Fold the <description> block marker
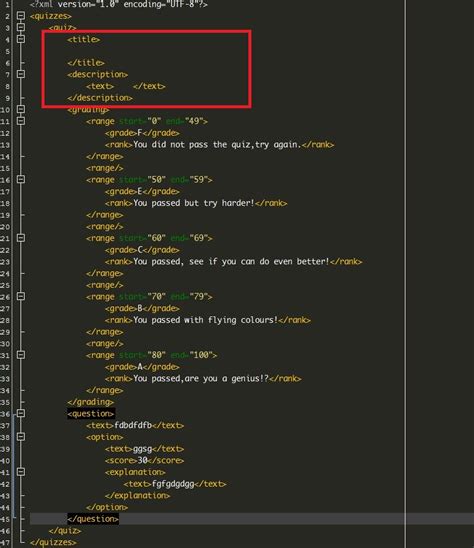The image size is (474, 548). 21,74
